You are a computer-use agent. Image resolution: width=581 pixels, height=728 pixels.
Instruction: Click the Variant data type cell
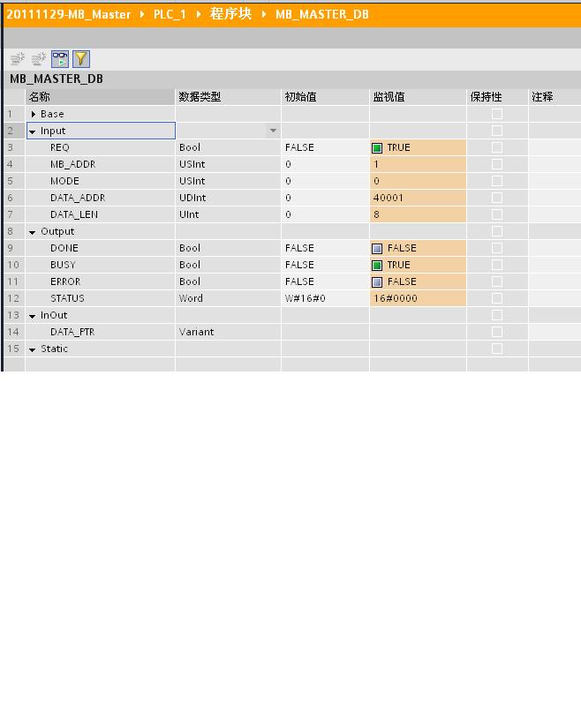[x=228, y=332]
